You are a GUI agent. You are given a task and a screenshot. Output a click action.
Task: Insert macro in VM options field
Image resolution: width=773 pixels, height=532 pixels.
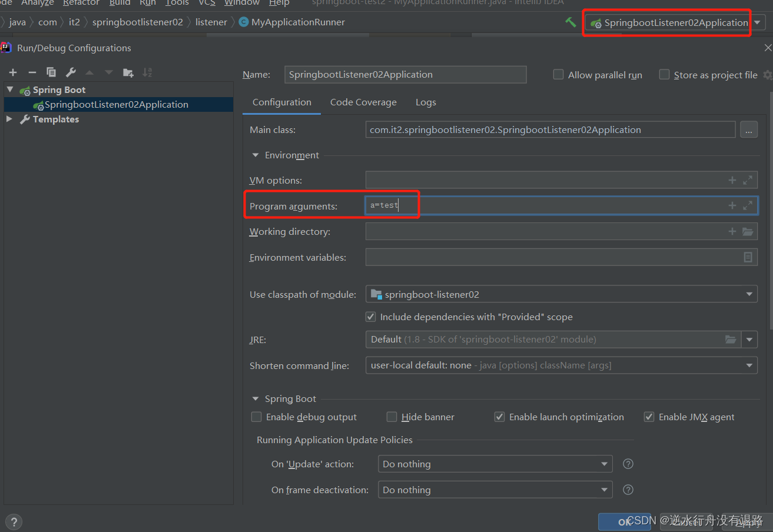pyautogui.click(x=732, y=180)
